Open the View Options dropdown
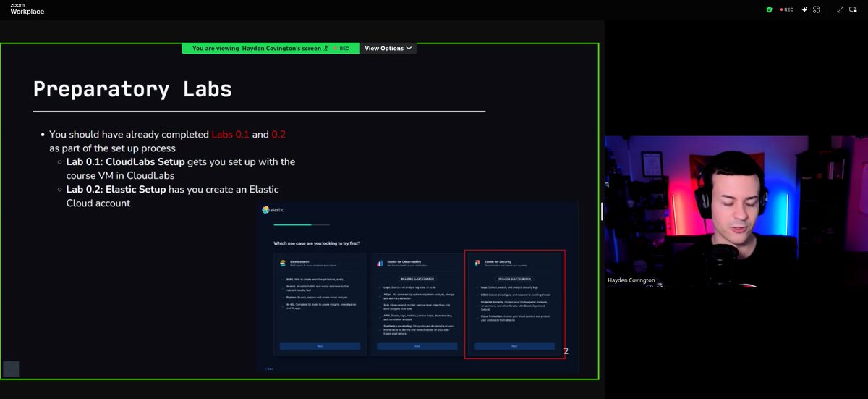Image resolution: width=868 pixels, height=399 pixels. tap(388, 48)
